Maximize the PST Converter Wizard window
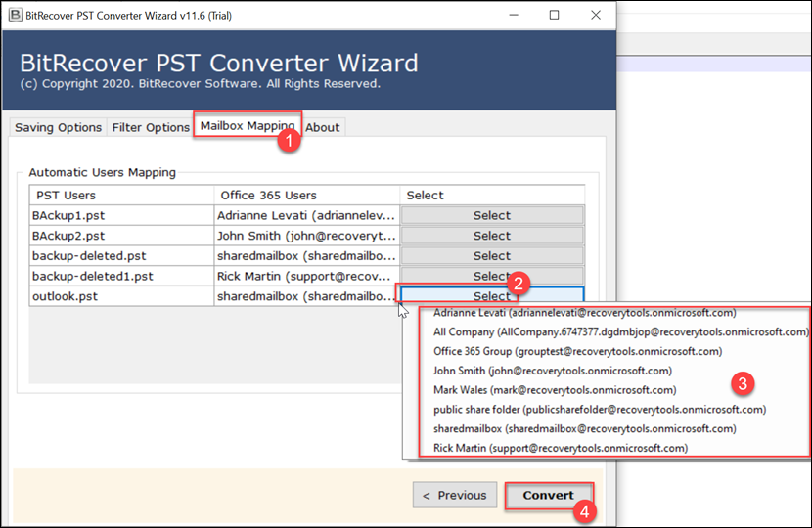 click(x=555, y=16)
